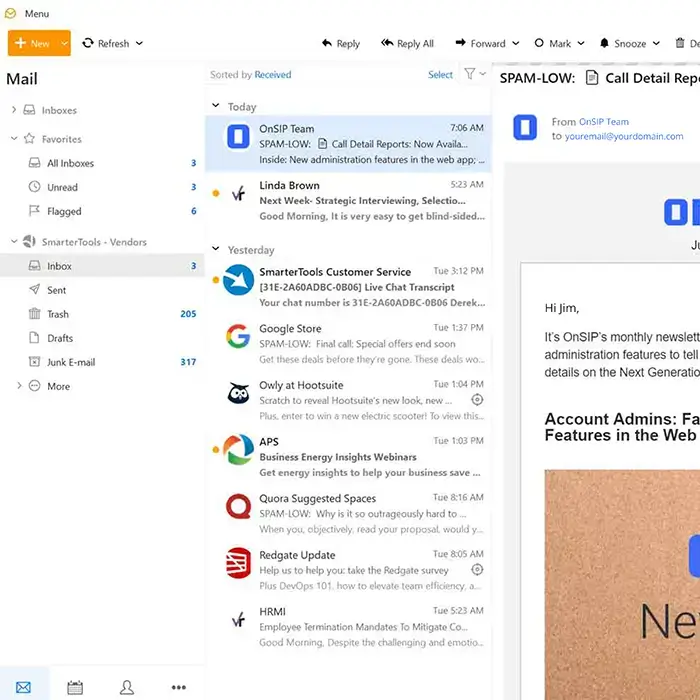700x700 pixels.
Task: Click the Drafts document icon
Action: click(34, 338)
